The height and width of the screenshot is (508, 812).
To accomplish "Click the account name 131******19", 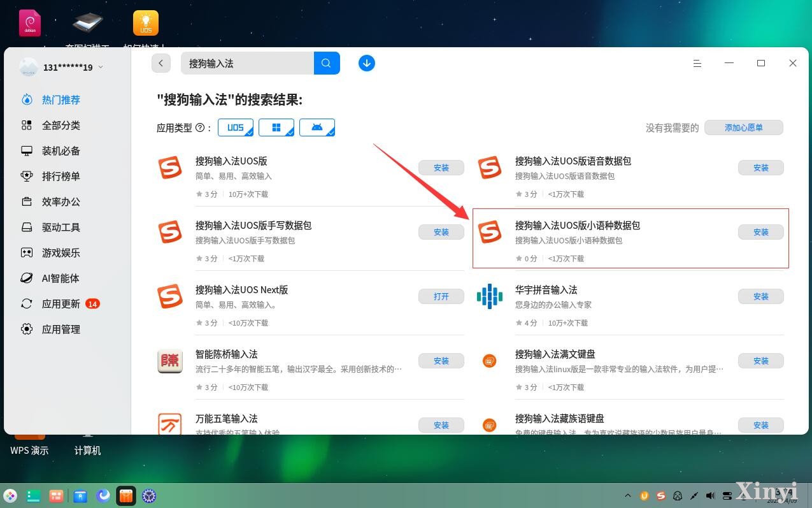I will pyautogui.click(x=68, y=68).
